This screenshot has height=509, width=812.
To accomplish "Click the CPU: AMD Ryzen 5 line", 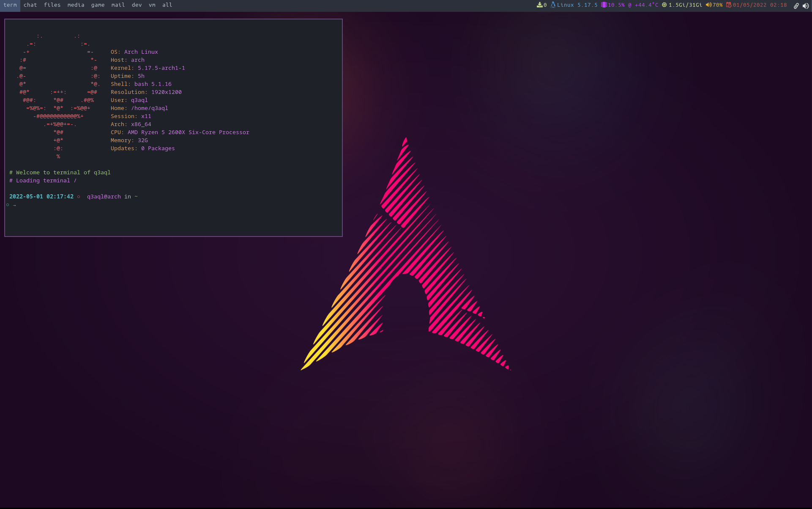I will tap(180, 132).
